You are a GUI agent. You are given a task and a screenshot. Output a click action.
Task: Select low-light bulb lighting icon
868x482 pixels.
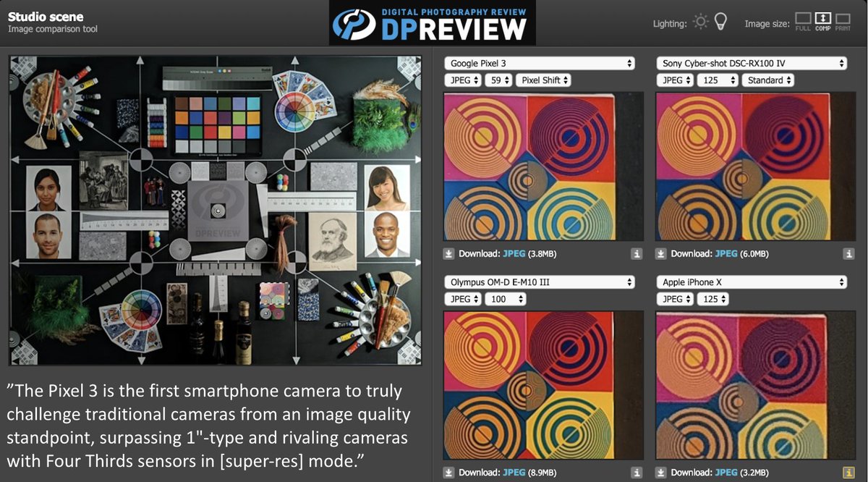point(720,22)
